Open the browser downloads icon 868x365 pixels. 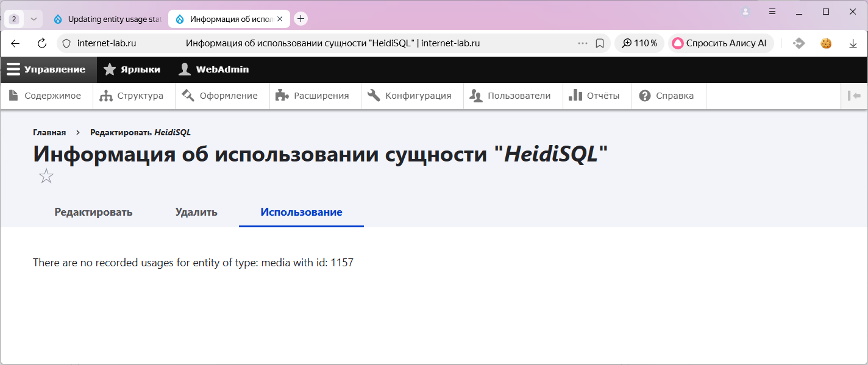(853, 43)
